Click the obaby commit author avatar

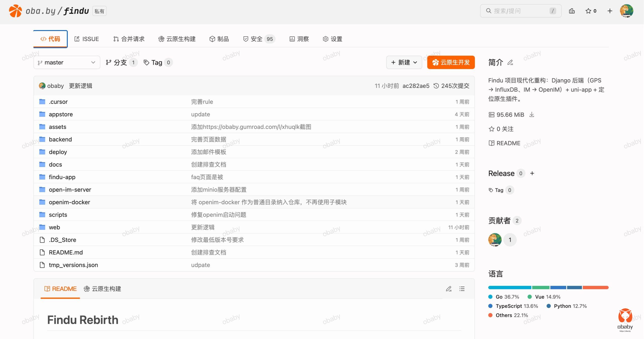point(42,86)
